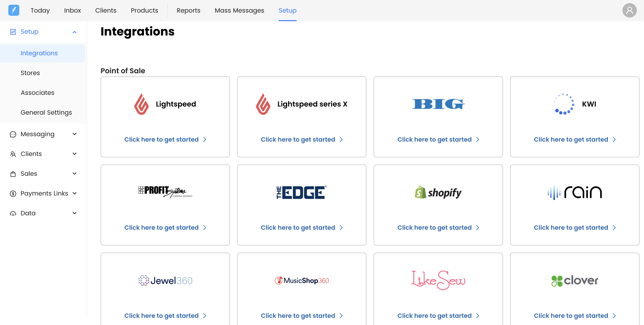The height and width of the screenshot is (325, 644).
Task: Click the Sales shopping bag icon
Action: coord(13,174)
